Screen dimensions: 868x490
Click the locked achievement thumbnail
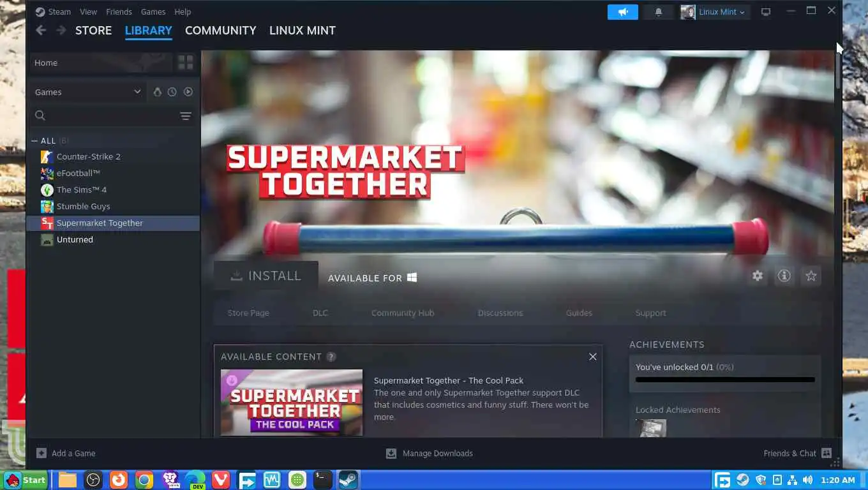coord(651,428)
